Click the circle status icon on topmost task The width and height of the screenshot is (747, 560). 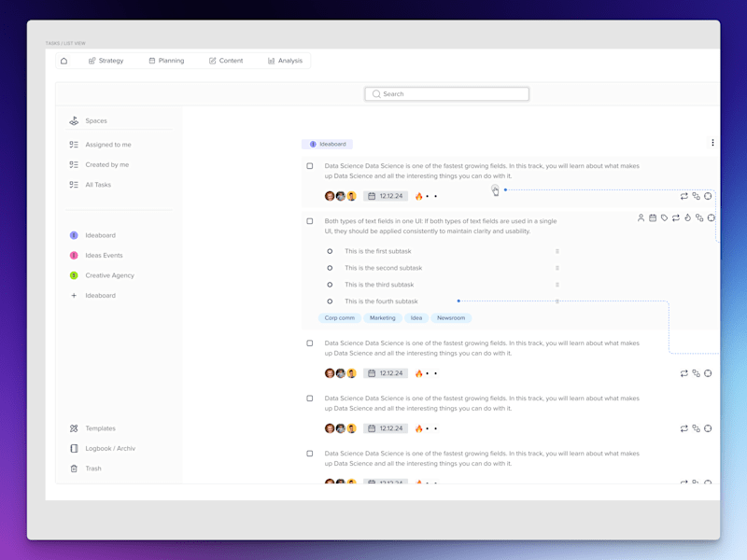(x=708, y=196)
